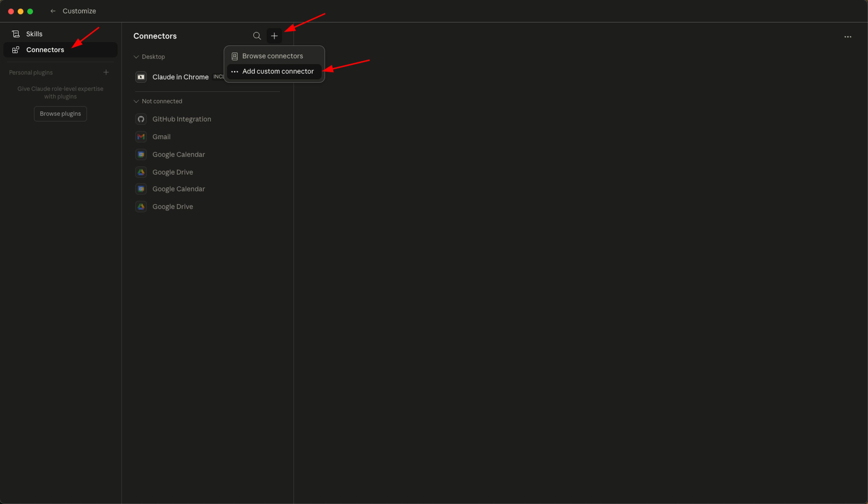Maximize the window with the green button
The width and height of the screenshot is (868, 504).
[30, 11]
